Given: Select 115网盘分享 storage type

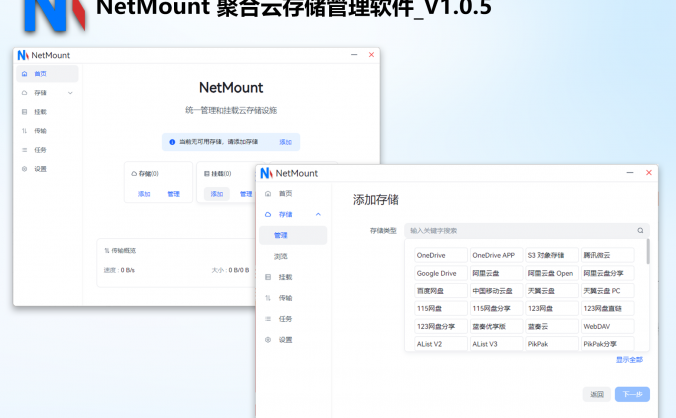Looking at the screenshot, I should [497, 309].
